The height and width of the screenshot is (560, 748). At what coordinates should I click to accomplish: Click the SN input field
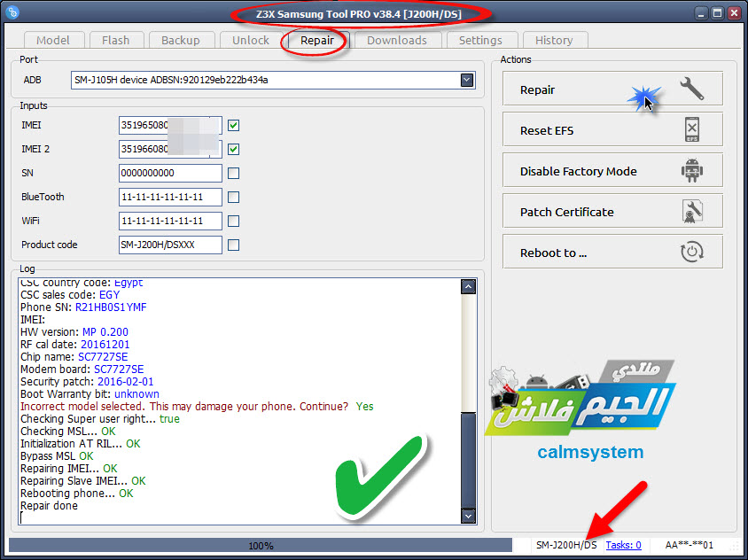coord(170,173)
